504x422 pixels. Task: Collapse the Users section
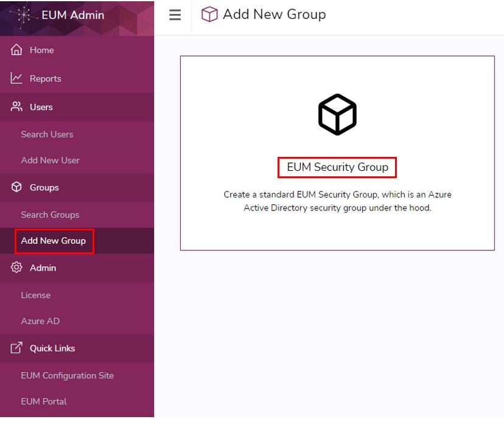click(x=77, y=107)
